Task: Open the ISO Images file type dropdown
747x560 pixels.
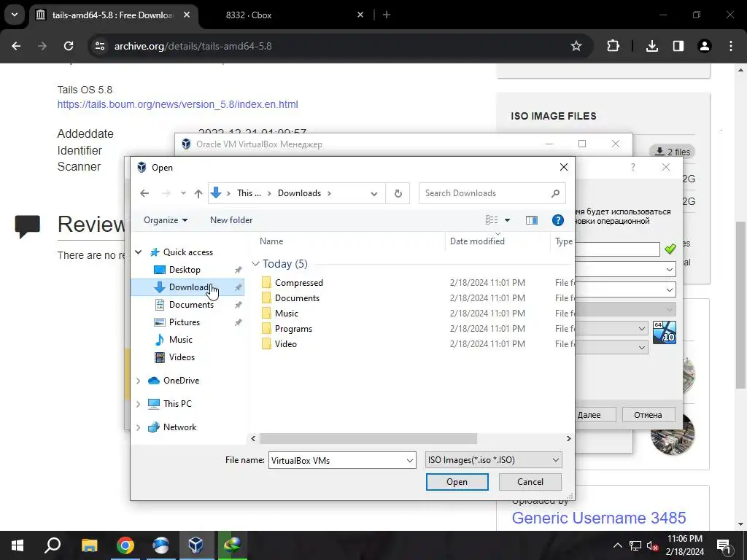Action: coord(494,460)
